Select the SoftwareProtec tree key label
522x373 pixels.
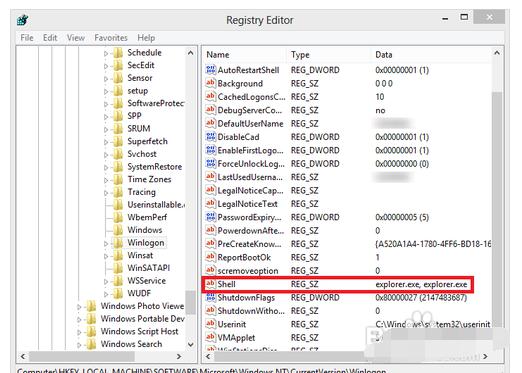[156, 103]
